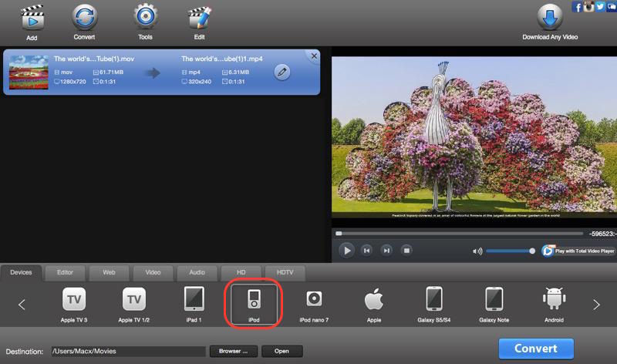Click source filename The world's...Tube(1).mov
Viewport: 617px width, 364px height.
(x=94, y=59)
